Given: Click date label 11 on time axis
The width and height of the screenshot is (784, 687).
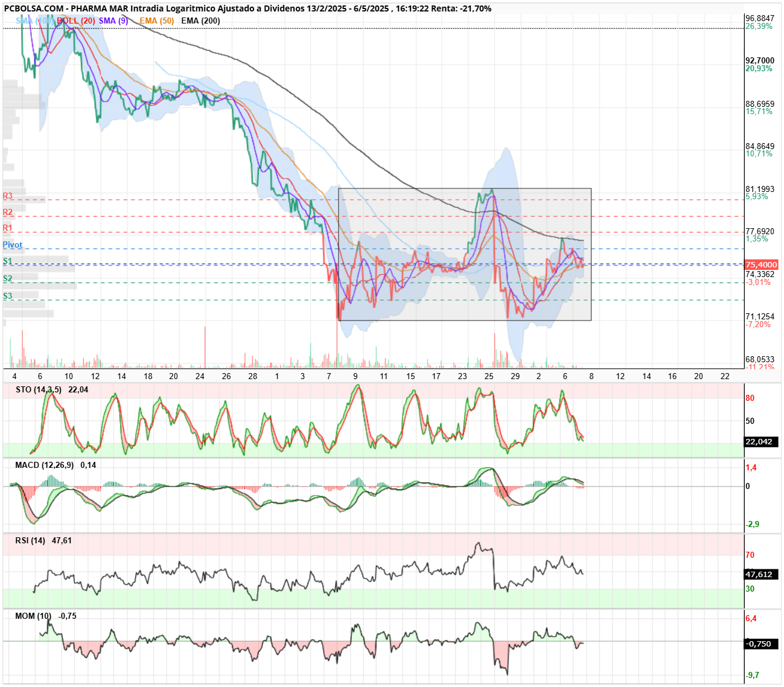Looking at the screenshot, I should point(384,376).
